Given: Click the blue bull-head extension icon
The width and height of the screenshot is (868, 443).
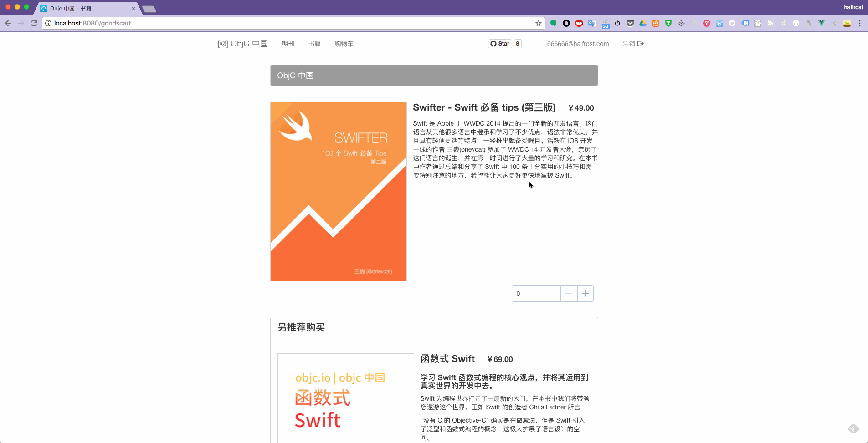Looking at the screenshot, I should [x=719, y=23].
